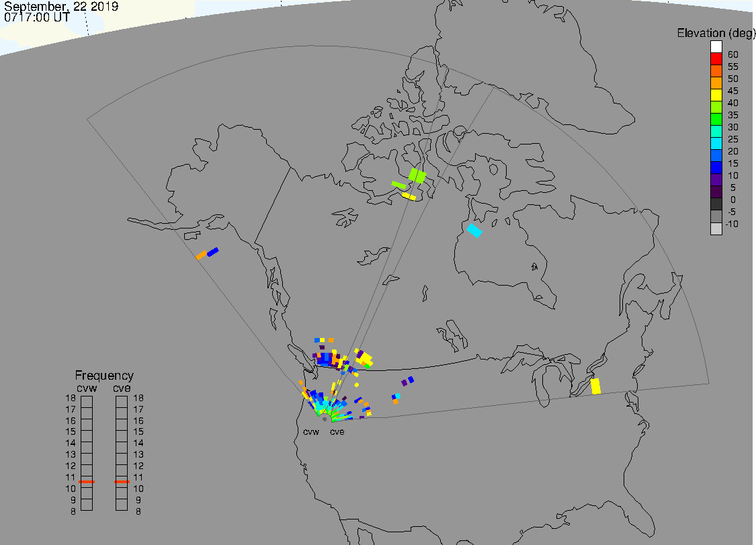Click the '8' label beside the cve bar
The width and height of the screenshot is (756, 545).
[138, 511]
